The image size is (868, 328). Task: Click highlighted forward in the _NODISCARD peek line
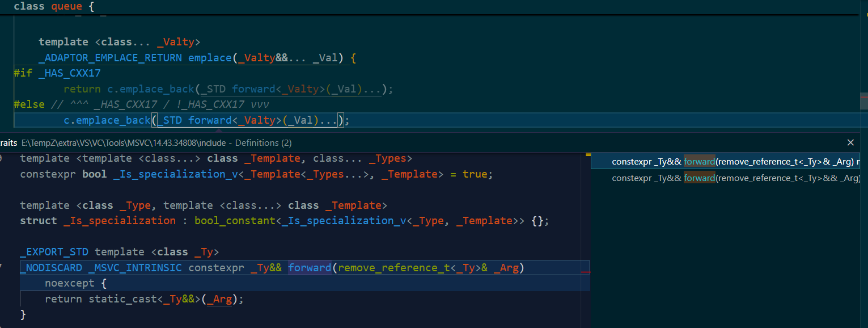pos(310,268)
